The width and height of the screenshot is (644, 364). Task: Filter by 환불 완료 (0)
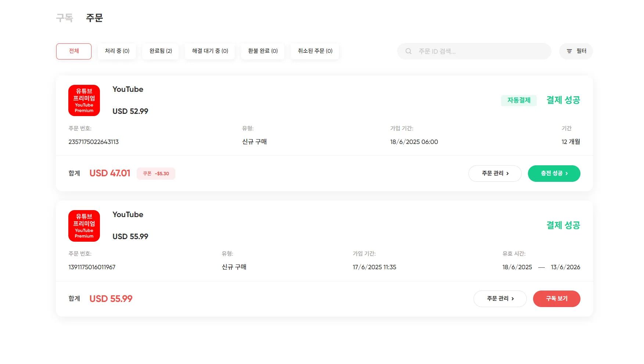pos(263,51)
